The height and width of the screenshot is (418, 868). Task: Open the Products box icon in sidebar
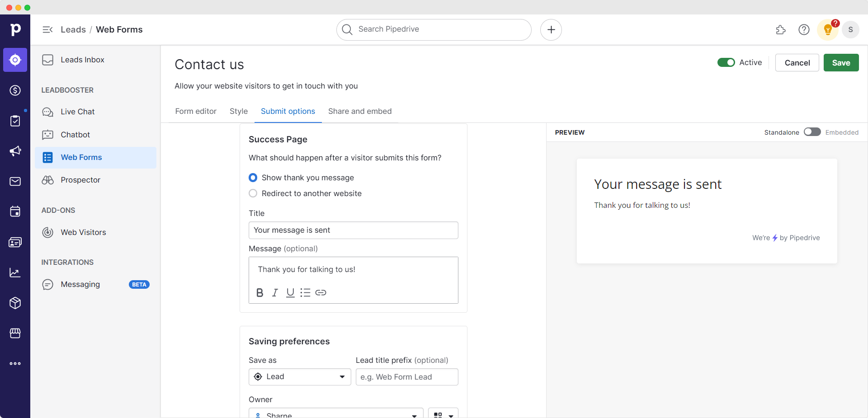pos(15,303)
